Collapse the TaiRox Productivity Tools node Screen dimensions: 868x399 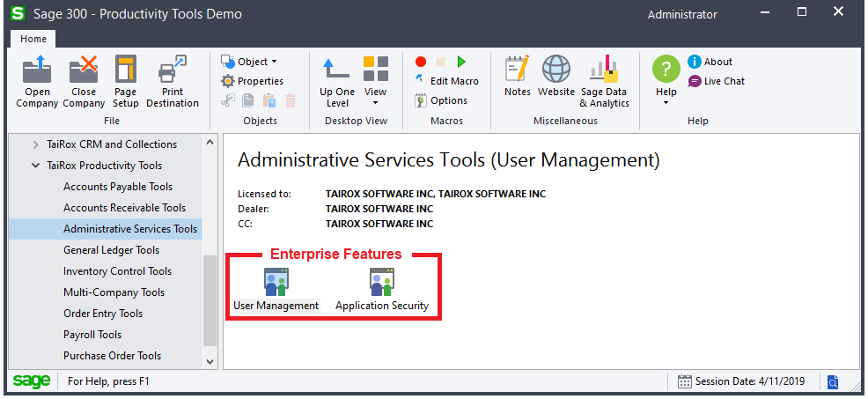[x=36, y=166]
